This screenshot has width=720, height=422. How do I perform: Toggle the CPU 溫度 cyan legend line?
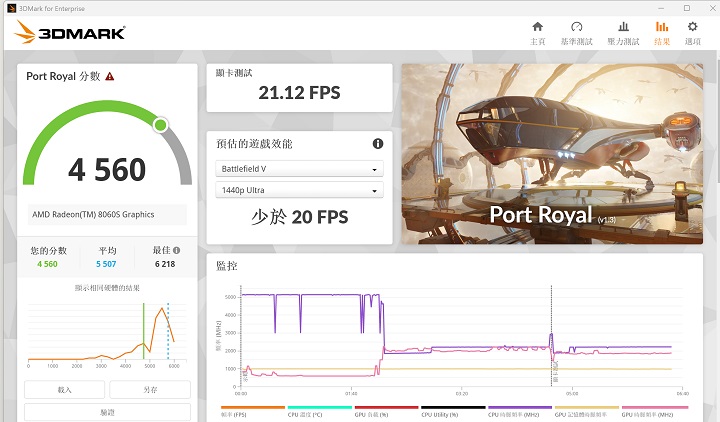pyautogui.click(x=320, y=407)
